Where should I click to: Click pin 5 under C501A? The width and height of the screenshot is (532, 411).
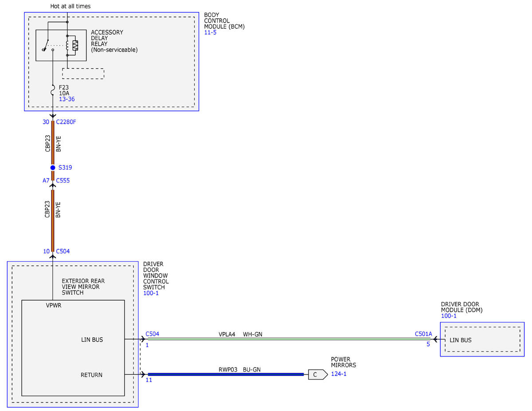point(428,344)
